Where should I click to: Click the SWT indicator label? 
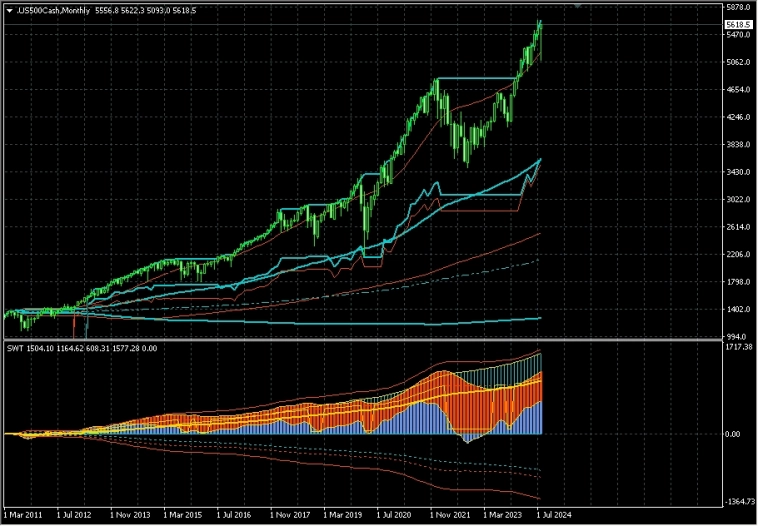pos(14,348)
